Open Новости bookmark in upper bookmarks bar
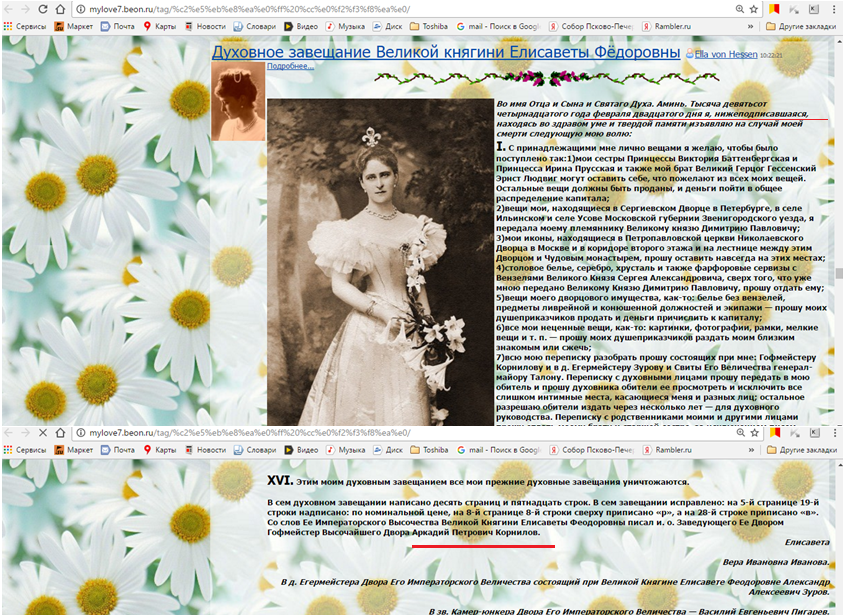 [205, 26]
